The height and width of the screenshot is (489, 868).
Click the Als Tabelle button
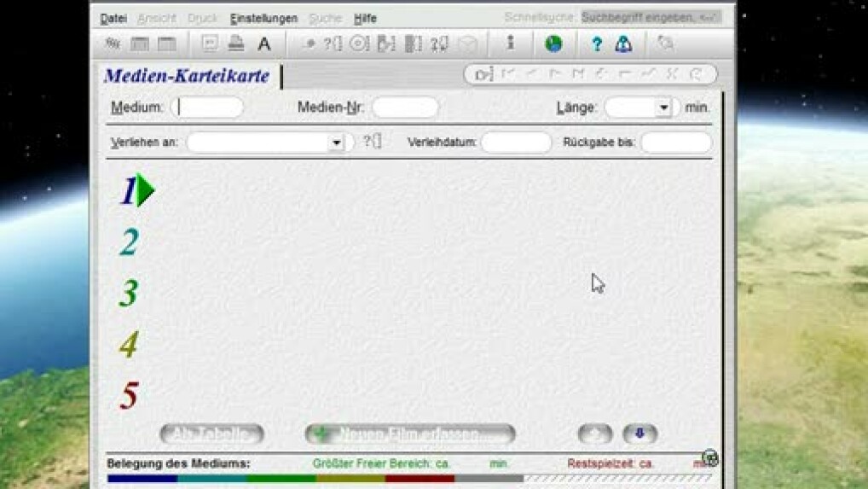point(211,434)
